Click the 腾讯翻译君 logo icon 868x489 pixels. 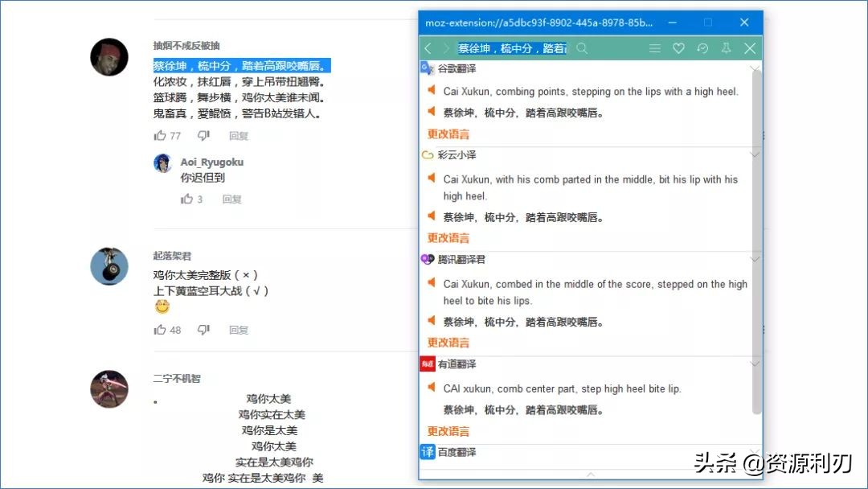tap(427, 259)
